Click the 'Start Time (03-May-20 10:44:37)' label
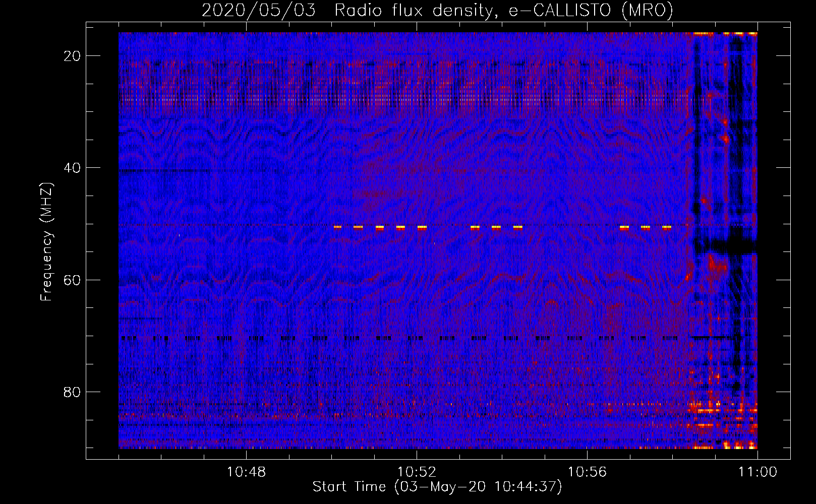816x504 pixels. (437, 487)
